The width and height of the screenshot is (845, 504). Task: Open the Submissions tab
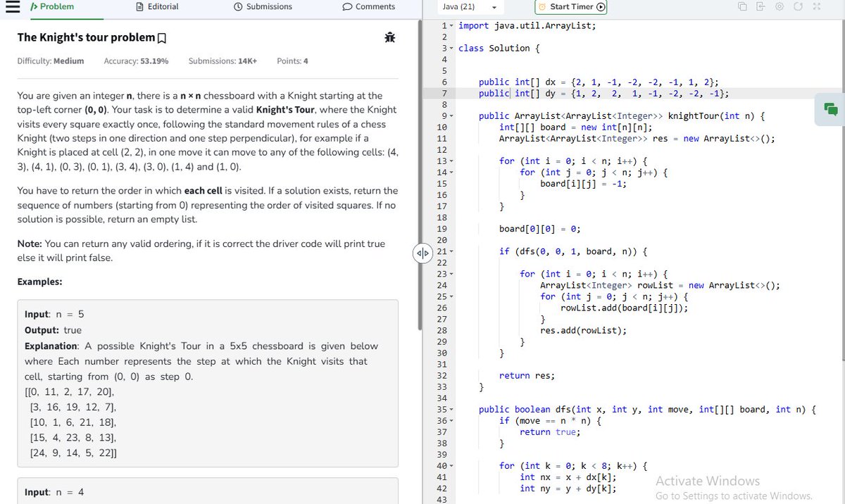[x=263, y=6]
